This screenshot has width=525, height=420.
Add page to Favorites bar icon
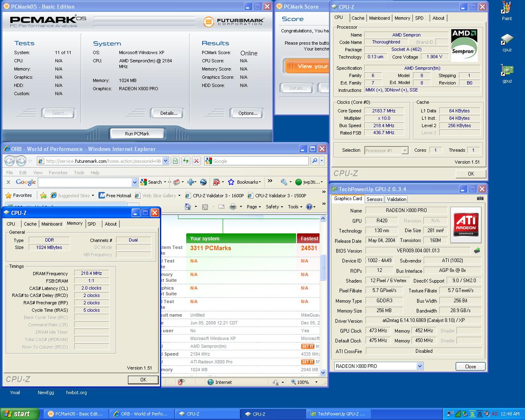pos(43,196)
